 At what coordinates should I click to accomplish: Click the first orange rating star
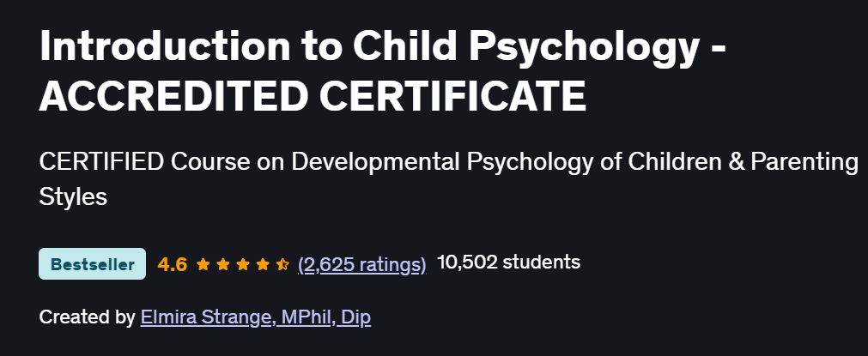[203, 264]
